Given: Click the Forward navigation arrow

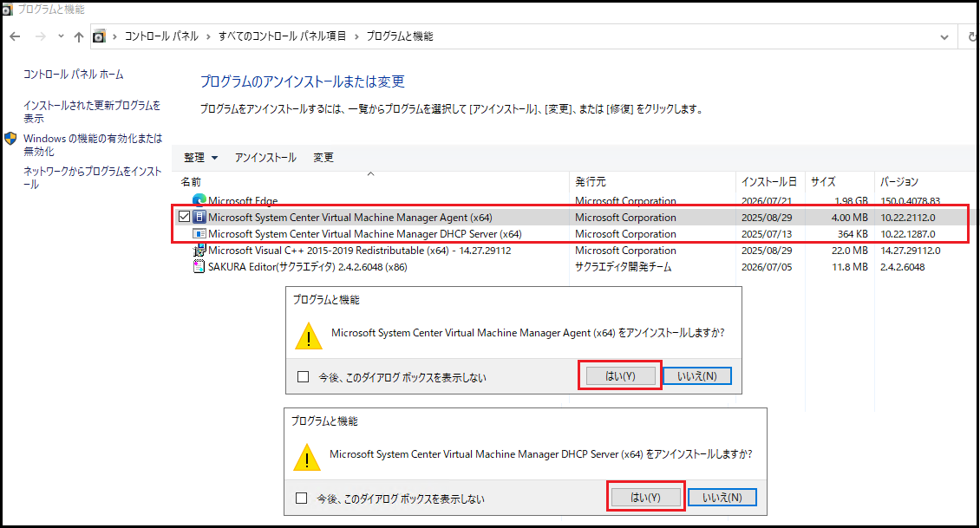Looking at the screenshot, I should (41, 37).
